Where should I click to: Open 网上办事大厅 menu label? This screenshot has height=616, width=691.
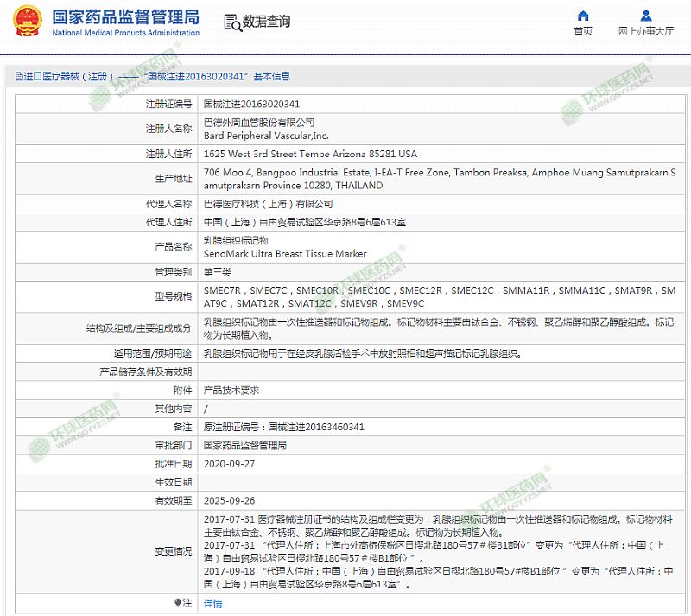646,32
